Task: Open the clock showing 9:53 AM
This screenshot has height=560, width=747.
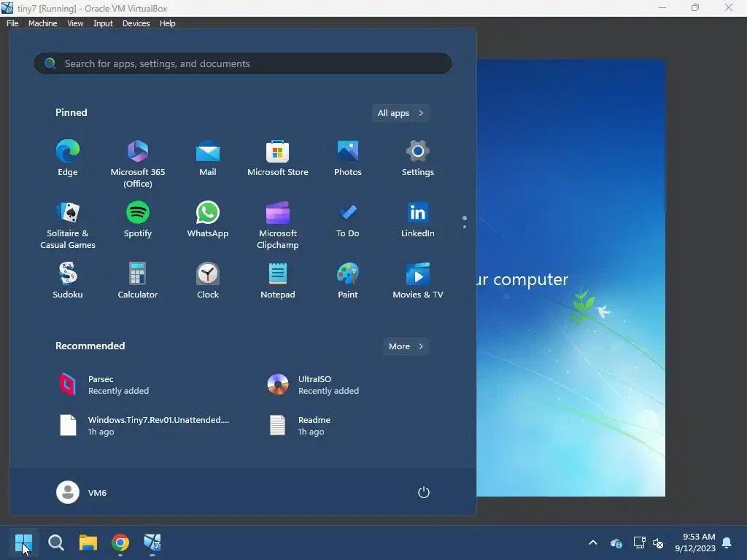Action: 695,542
